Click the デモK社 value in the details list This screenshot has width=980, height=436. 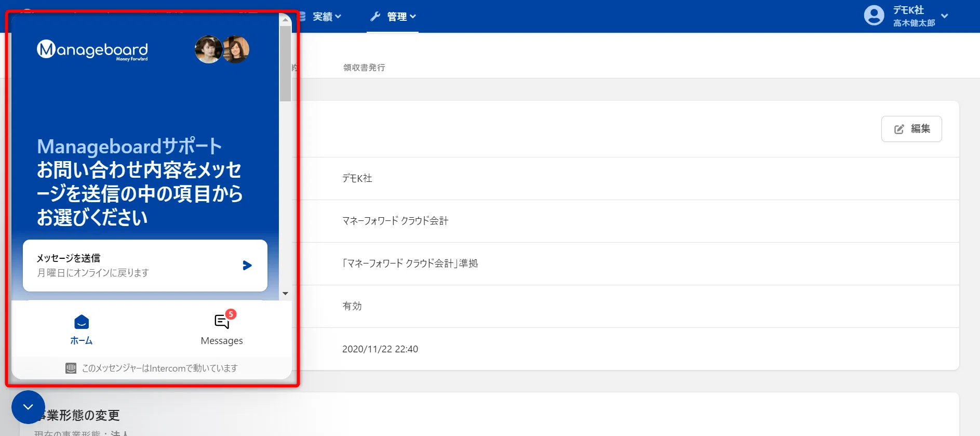coord(357,178)
